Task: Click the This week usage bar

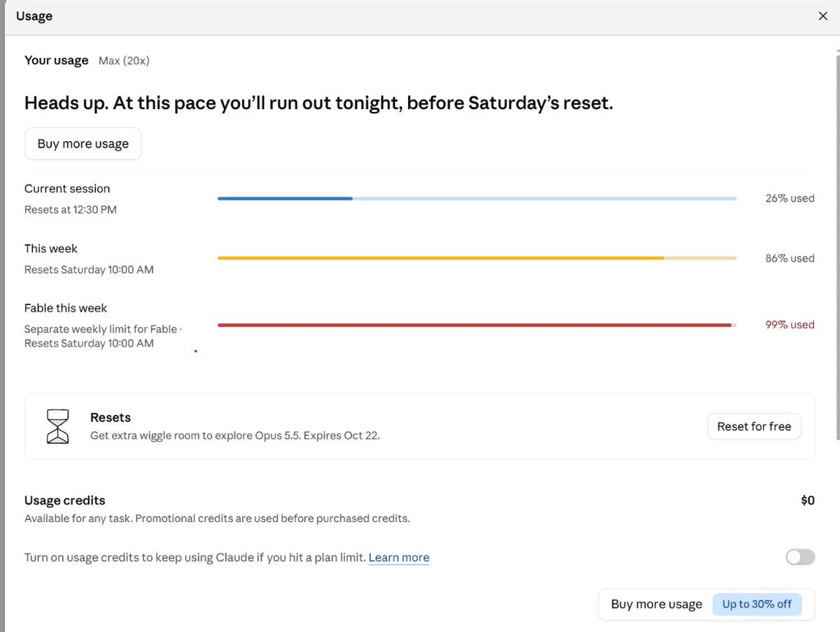Action: pos(477,258)
